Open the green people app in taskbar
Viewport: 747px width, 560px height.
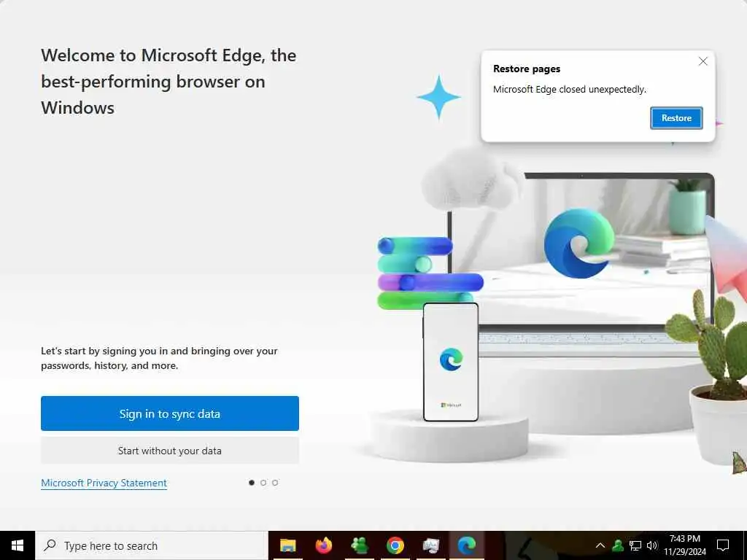pos(359,545)
